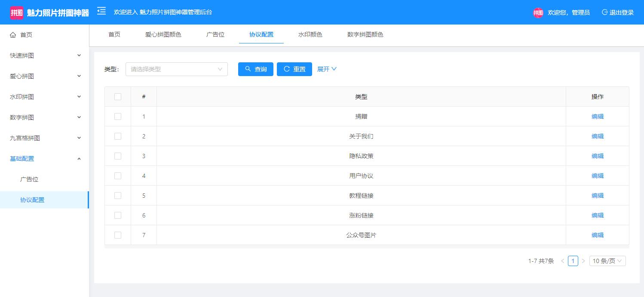The image size is (644, 297).
Task: Select 协议配置 in the sidebar submenu
Action: click(44, 200)
